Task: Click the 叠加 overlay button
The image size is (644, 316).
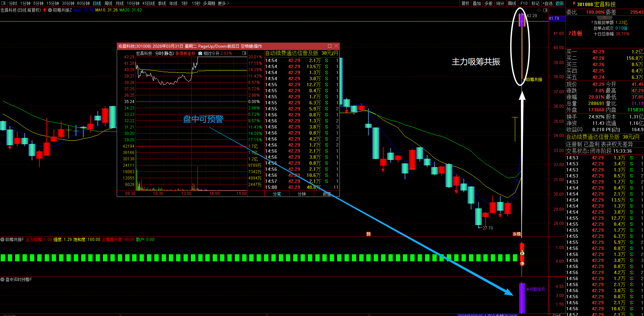Action: tap(477, 3)
